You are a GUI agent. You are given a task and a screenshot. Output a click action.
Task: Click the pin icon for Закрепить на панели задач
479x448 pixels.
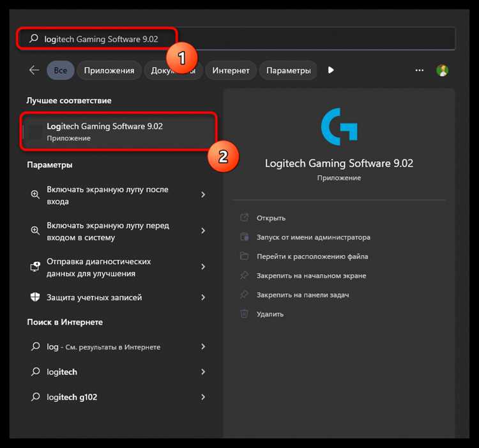244,295
